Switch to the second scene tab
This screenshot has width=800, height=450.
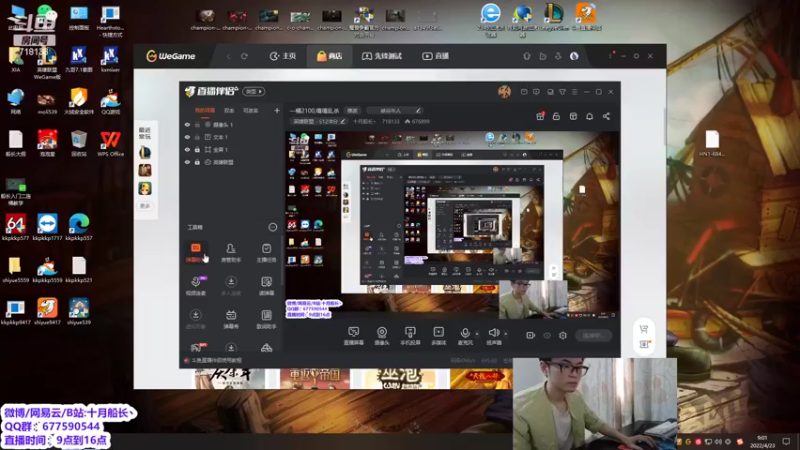229,110
